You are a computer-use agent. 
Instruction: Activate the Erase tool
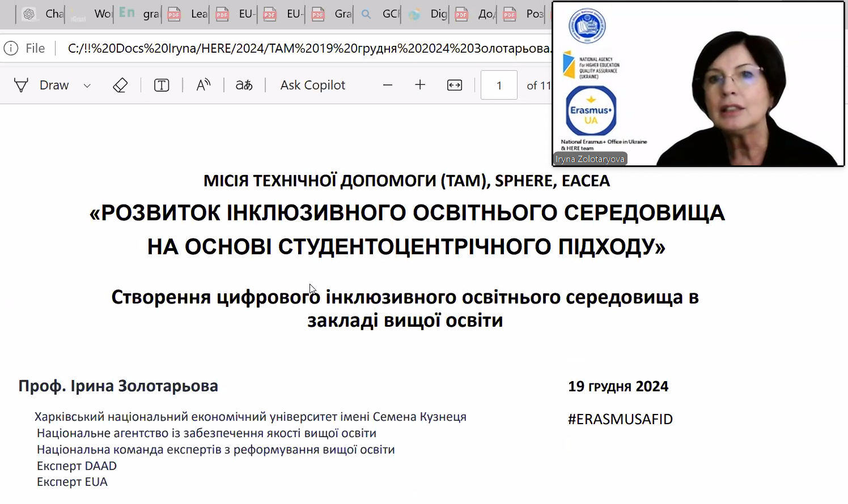tap(120, 85)
